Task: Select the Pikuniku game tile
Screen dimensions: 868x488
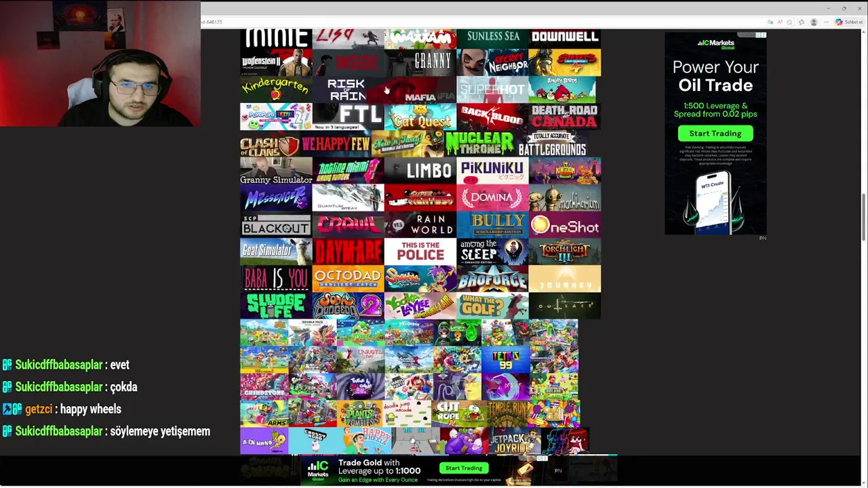Action: [x=492, y=171]
